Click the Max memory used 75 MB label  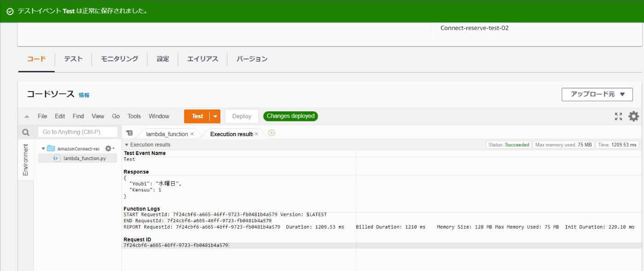pyautogui.click(x=563, y=145)
